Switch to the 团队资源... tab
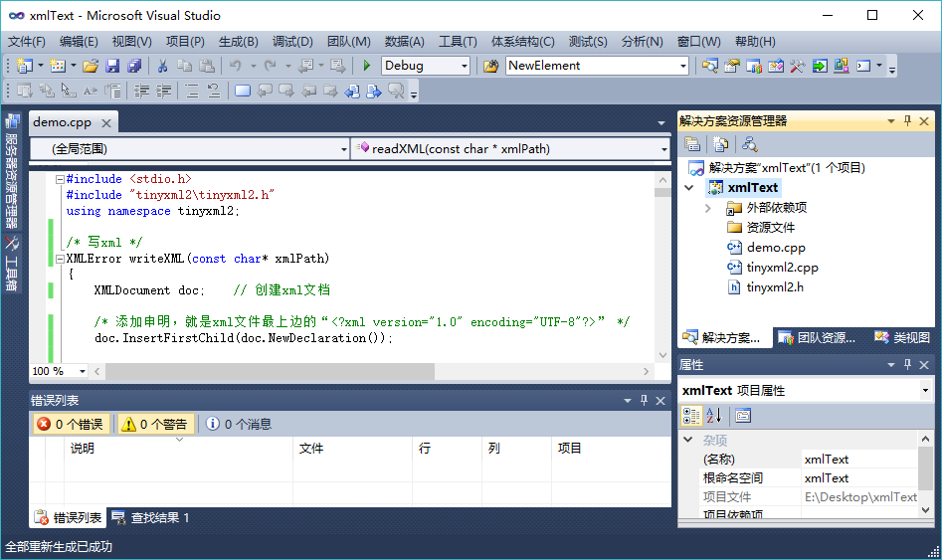Image resolution: width=942 pixels, height=560 pixels. (x=817, y=337)
